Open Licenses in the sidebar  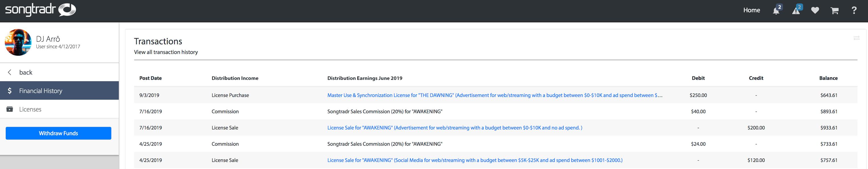(x=59, y=109)
